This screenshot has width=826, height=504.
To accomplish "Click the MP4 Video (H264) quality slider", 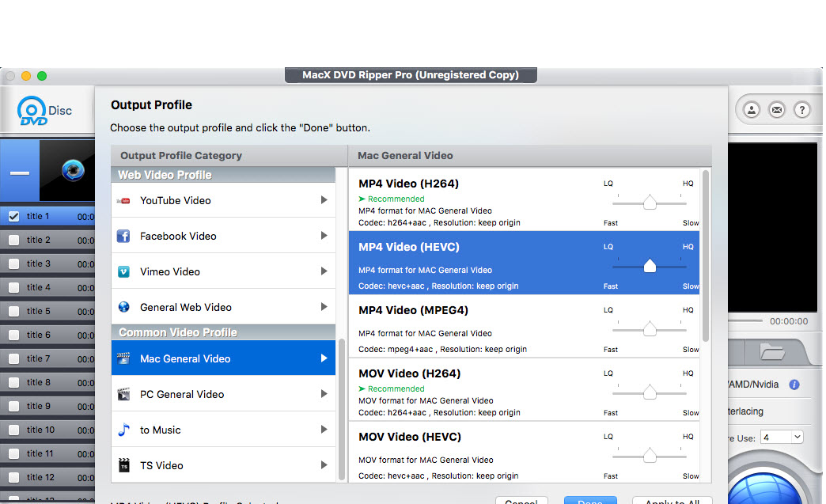I will [650, 203].
